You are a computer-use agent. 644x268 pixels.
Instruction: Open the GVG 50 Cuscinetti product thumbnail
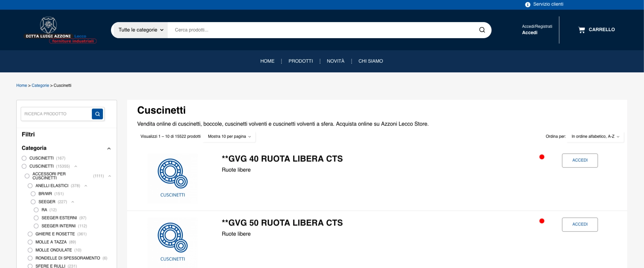click(x=172, y=243)
